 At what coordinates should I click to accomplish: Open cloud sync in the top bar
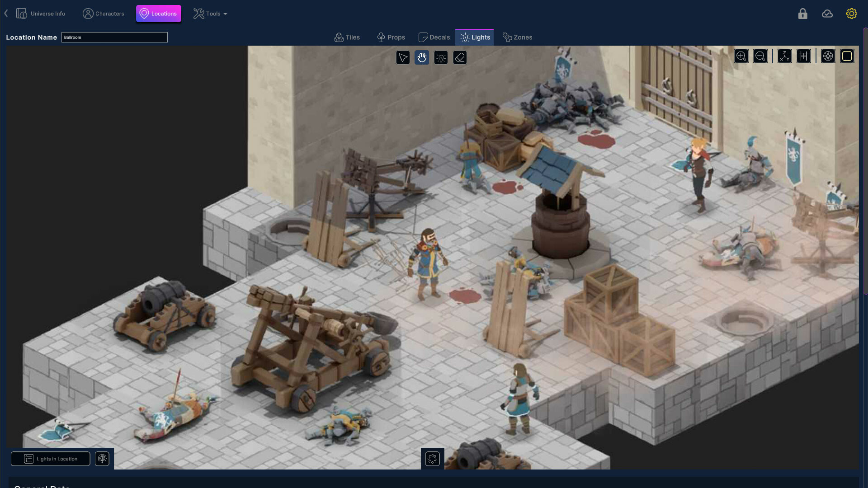point(827,14)
